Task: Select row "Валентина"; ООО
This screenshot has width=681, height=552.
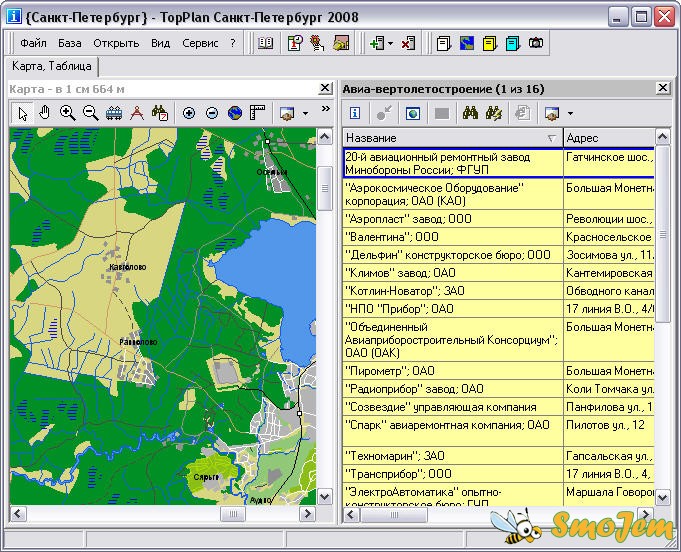Action: (x=499, y=237)
